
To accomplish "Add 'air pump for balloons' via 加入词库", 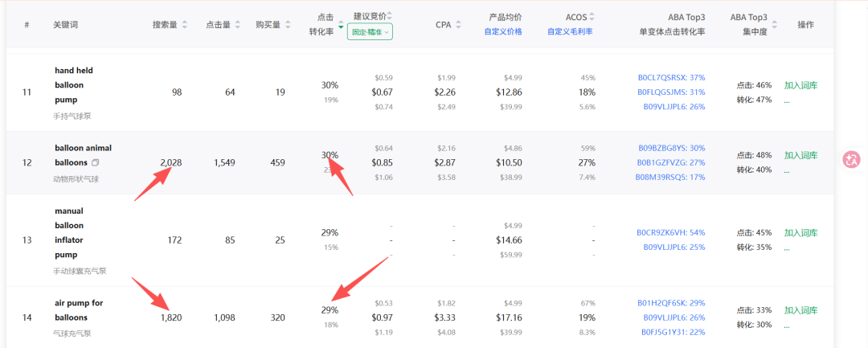I will click(800, 310).
